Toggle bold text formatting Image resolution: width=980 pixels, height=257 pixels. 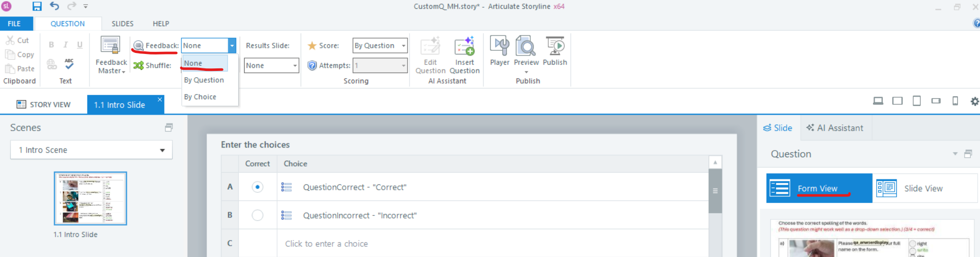coord(51,45)
